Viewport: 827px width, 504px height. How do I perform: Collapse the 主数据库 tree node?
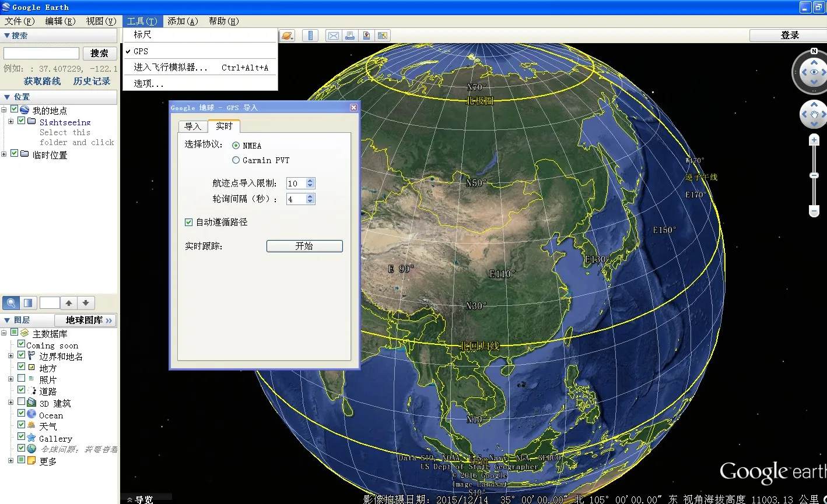(4, 333)
